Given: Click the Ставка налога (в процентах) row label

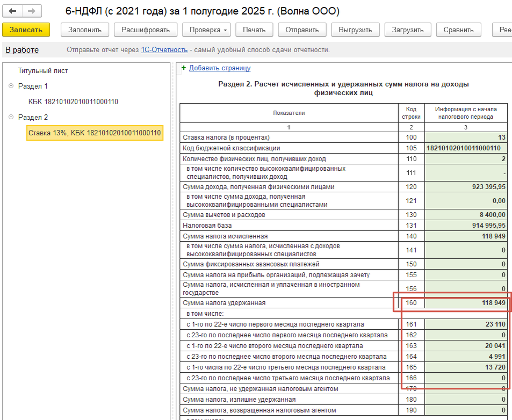Looking at the screenshot, I should (x=226, y=137).
